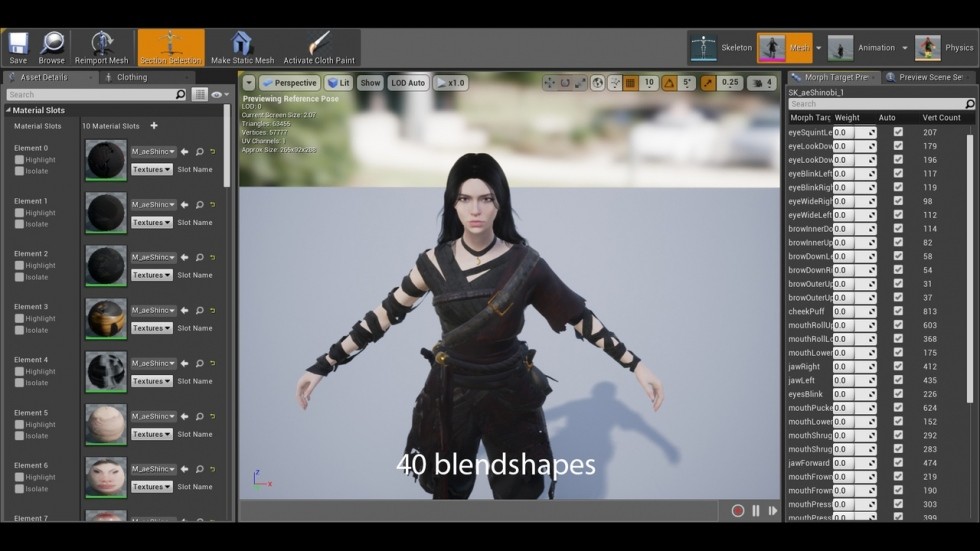Click the grid view options icon in details

click(199, 94)
